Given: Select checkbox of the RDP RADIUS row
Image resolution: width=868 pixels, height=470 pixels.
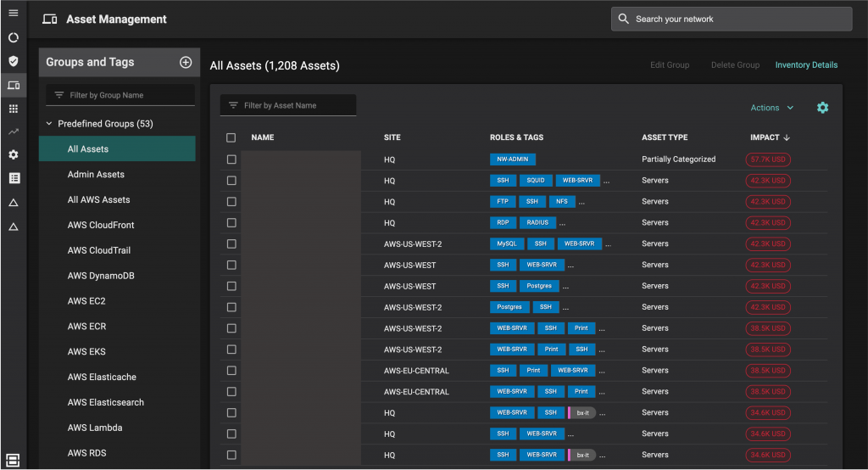Looking at the screenshot, I should [x=231, y=223].
